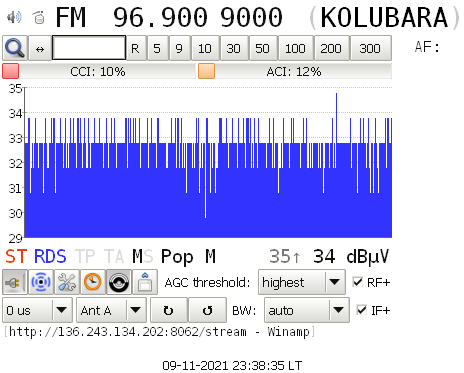
Task: Click the 35↑ peak signal value
Action: click(285, 257)
